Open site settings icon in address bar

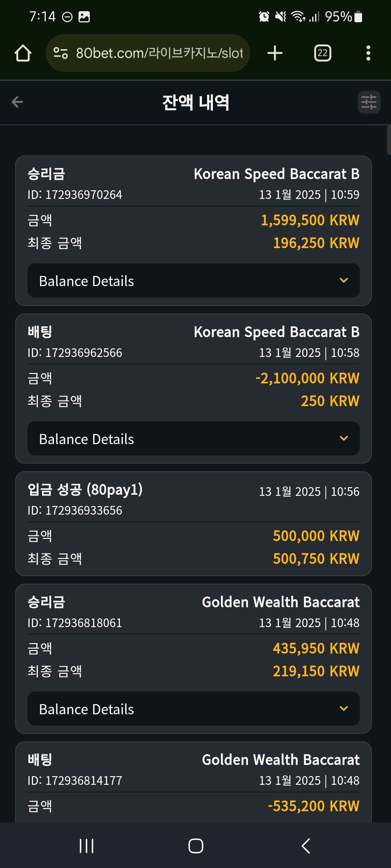pos(60,53)
